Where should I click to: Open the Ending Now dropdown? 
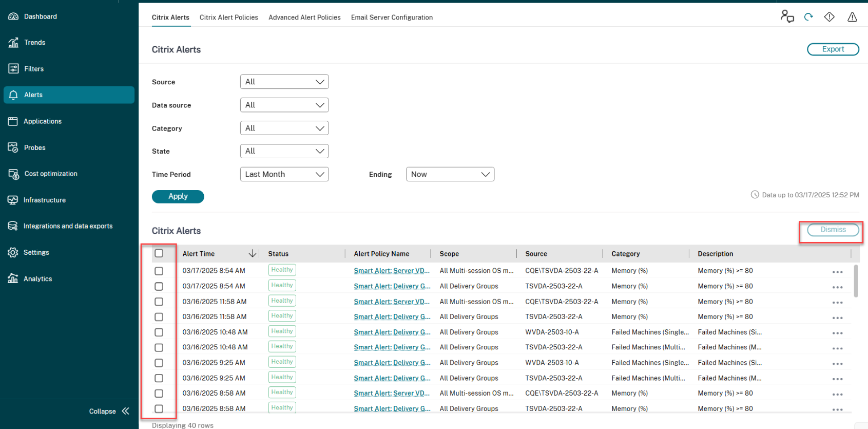[450, 174]
